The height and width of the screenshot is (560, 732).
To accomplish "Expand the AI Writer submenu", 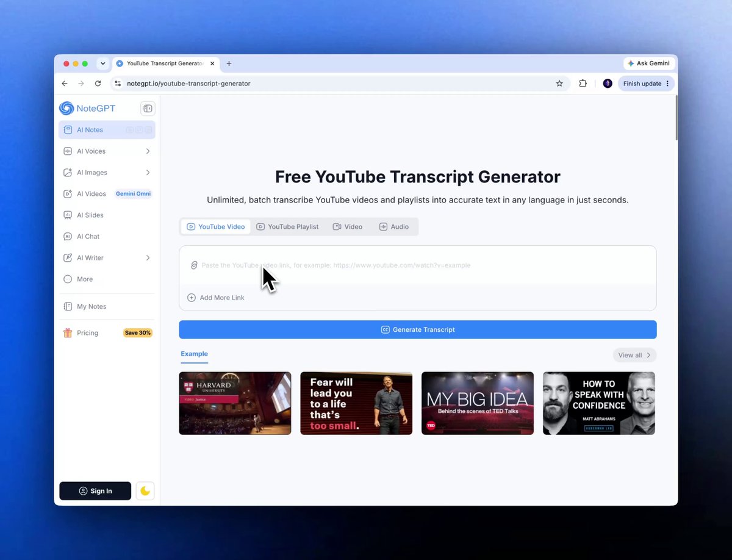I will tap(148, 258).
